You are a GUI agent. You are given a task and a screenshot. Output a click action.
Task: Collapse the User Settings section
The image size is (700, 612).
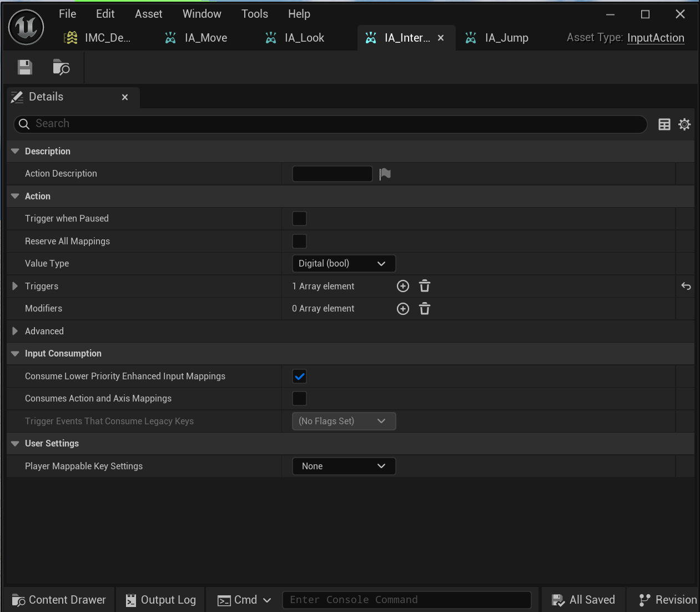point(15,444)
